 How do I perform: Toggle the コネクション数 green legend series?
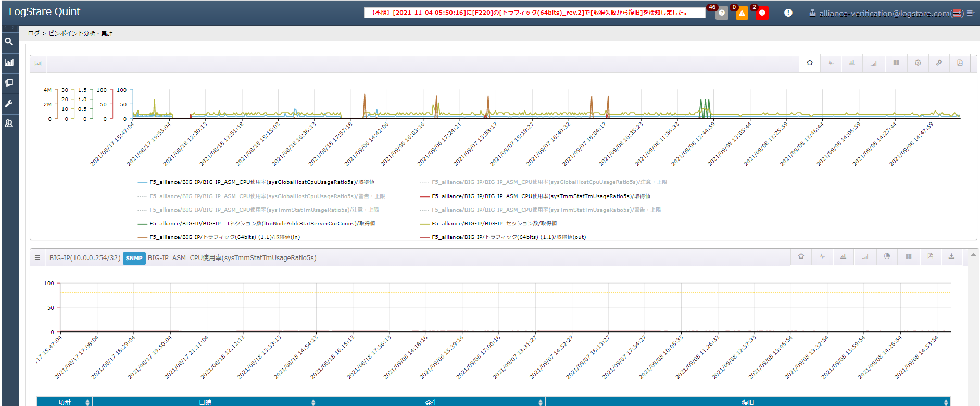coord(262,224)
